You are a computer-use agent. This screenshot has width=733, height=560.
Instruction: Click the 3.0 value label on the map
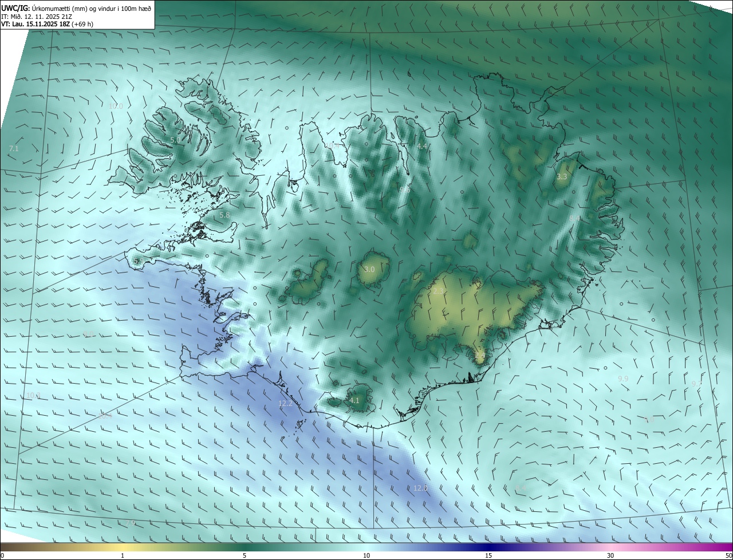(369, 269)
